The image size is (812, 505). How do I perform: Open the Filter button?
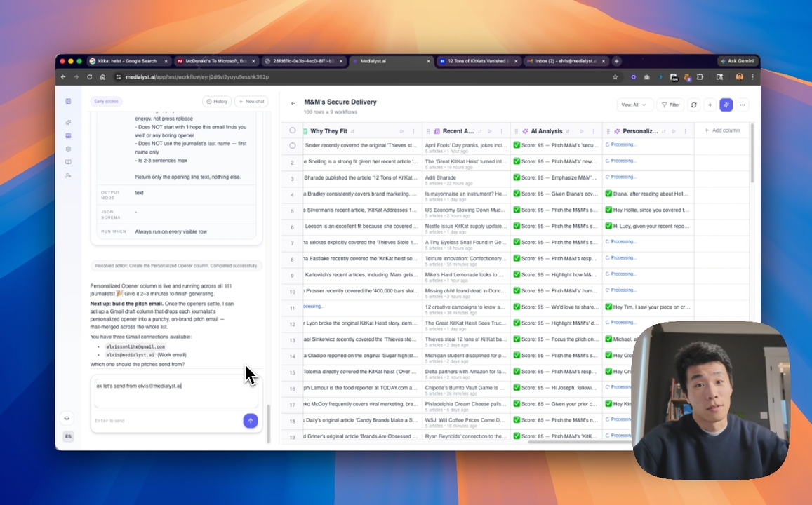671,105
